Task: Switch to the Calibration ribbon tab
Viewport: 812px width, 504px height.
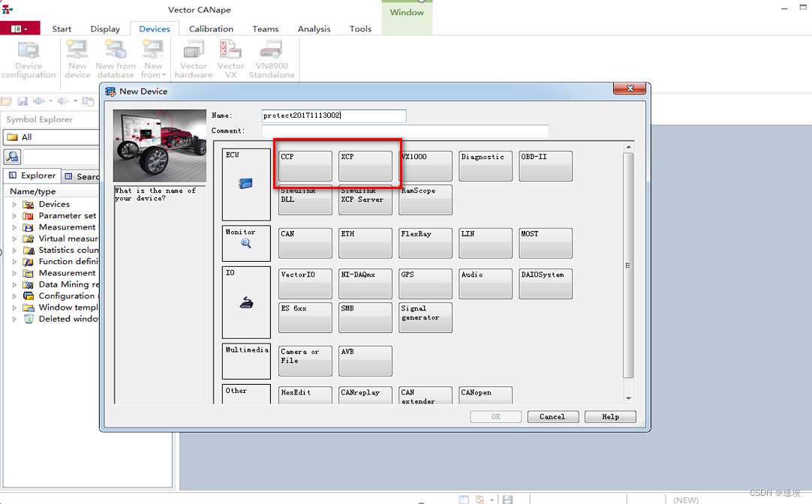Action: (211, 29)
